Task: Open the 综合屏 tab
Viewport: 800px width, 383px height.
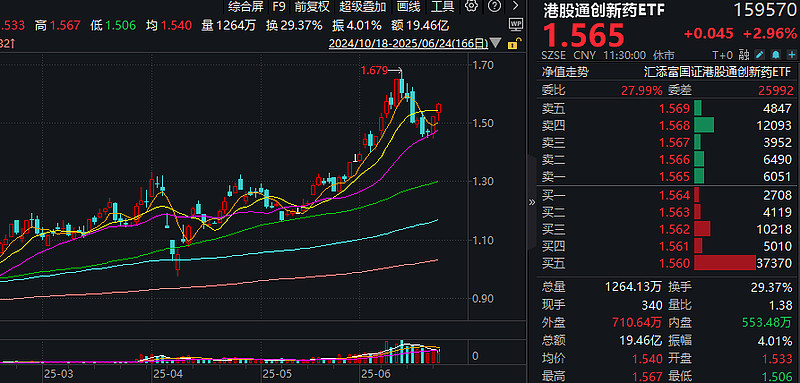Action: (246, 6)
